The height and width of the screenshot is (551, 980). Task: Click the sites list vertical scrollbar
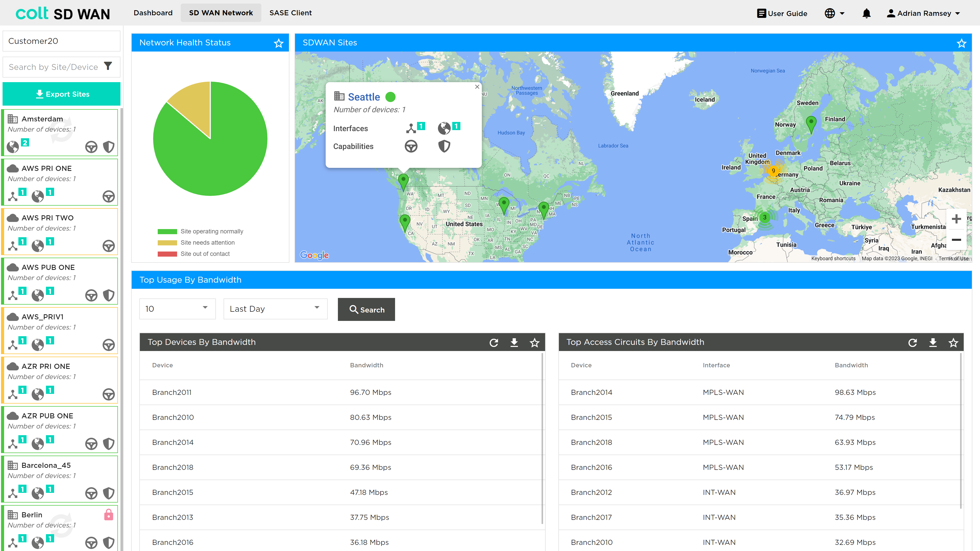pyautogui.click(x=122, y=329)
